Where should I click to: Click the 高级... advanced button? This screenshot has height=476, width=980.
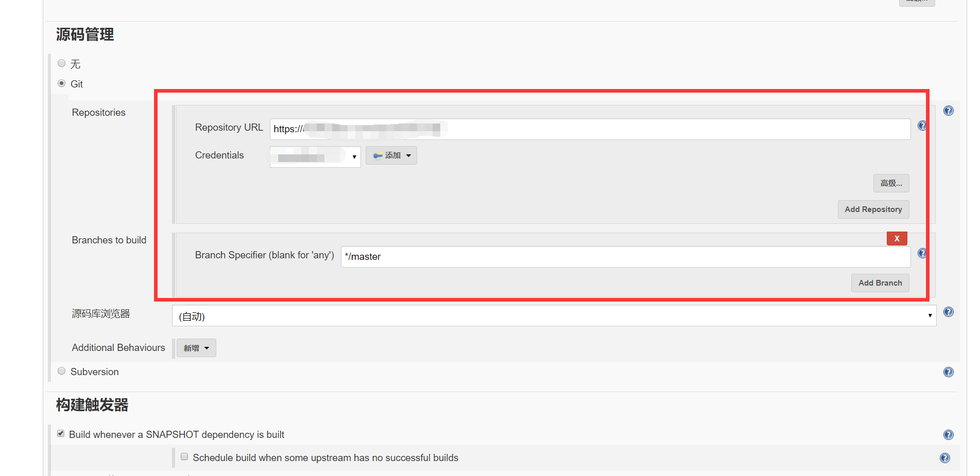coord(891,183)
